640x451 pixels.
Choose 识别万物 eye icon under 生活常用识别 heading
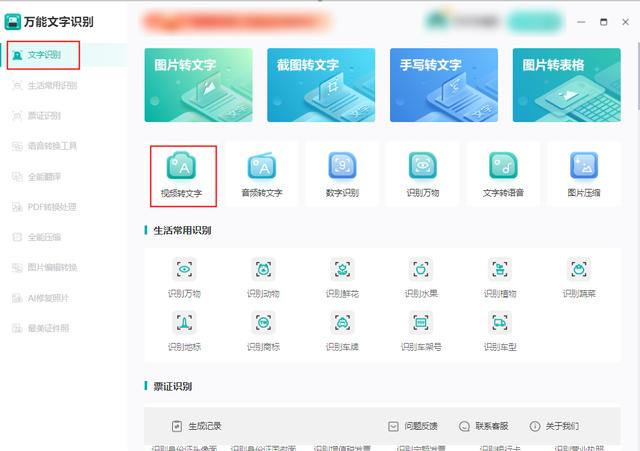[x=184, y=269]
